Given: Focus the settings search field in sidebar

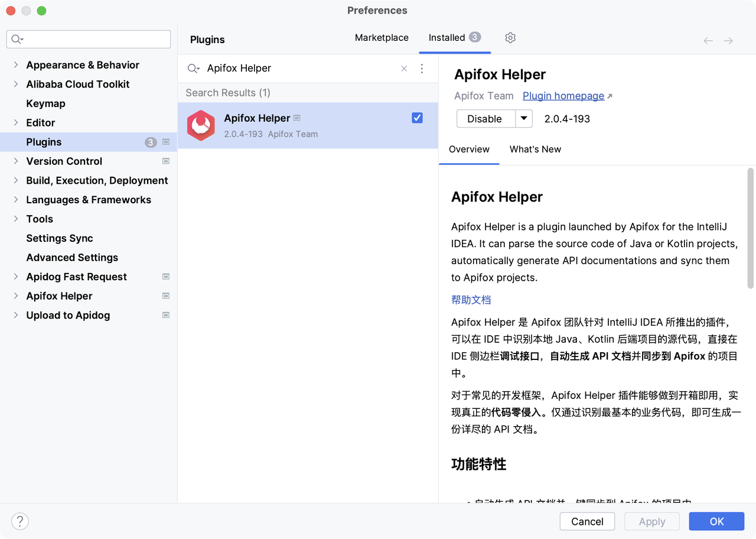Looking at the screenshot, I should click(x=89, y=40).
